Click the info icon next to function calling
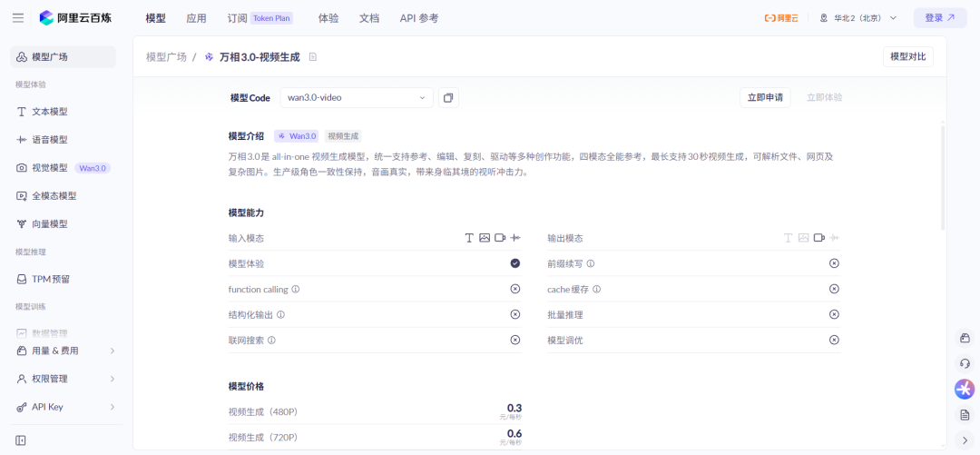This screenshot has width=980, height=455. [296, 289]
